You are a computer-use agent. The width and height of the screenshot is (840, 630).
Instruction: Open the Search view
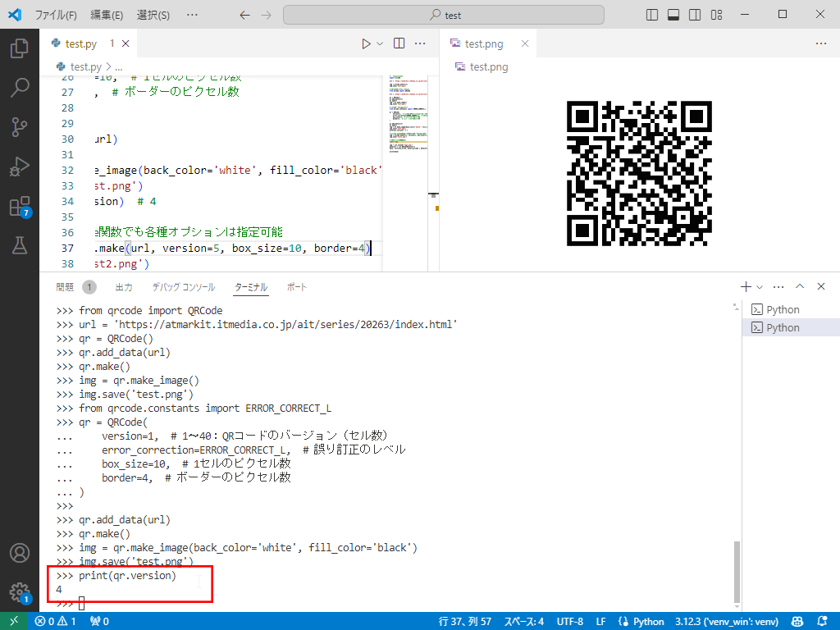[18, 87]
